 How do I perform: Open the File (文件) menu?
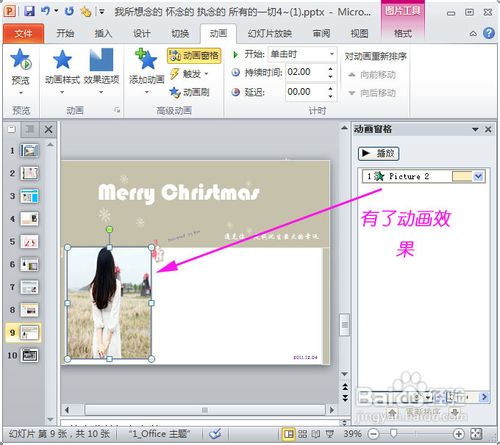[23, 34]
